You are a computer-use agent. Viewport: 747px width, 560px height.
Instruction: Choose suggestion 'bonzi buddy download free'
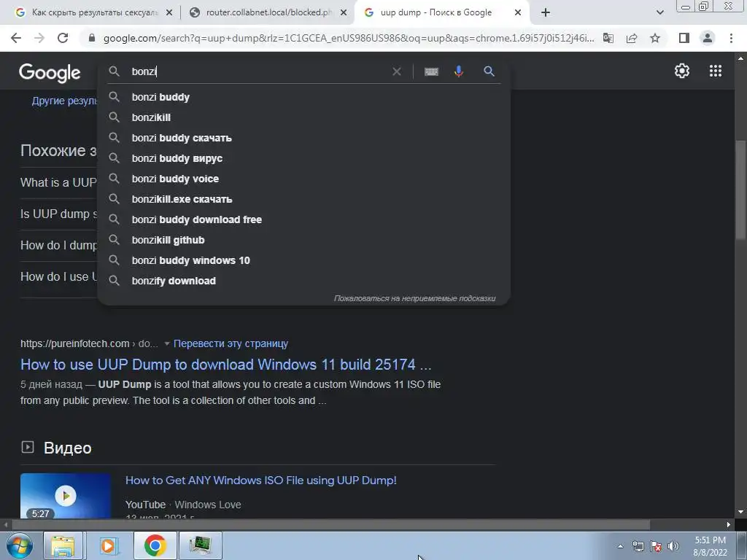coord(304,220)
